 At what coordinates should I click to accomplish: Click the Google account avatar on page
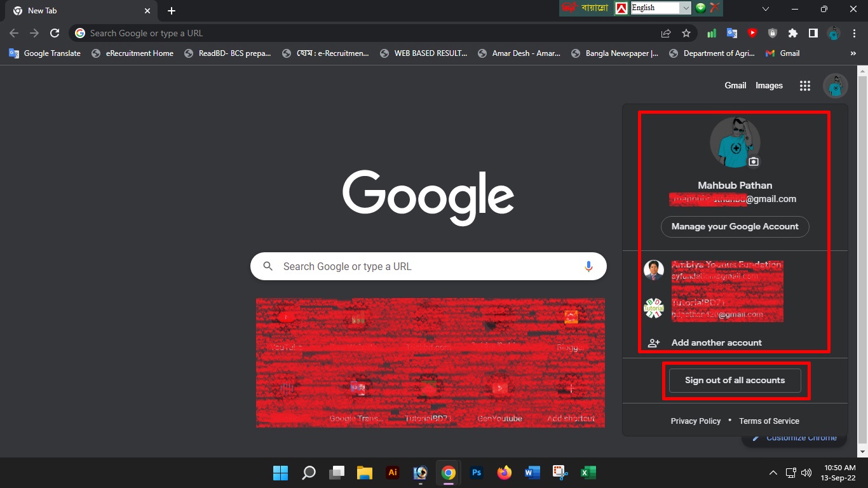pos(836,86)
